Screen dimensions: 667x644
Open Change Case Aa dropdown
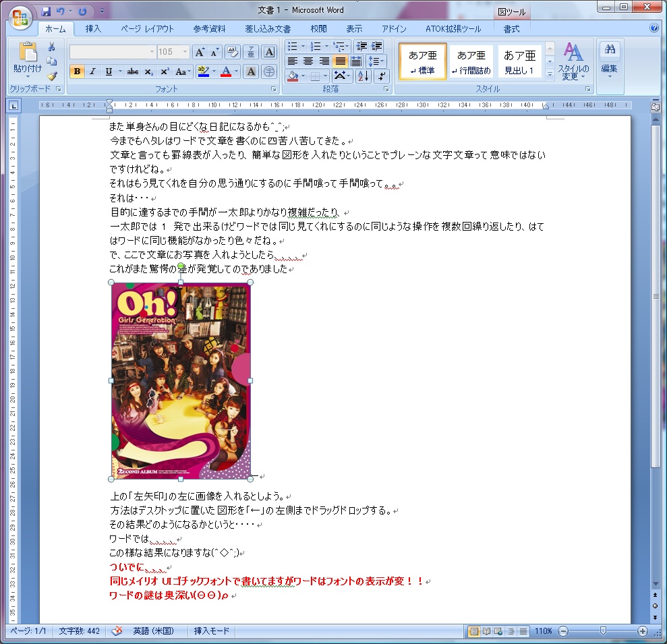coord(183,71)
